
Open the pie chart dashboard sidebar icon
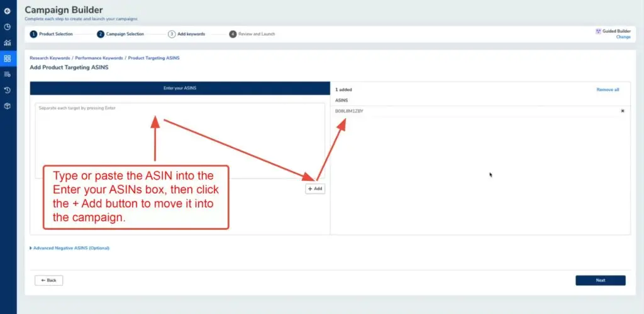coord(7,27)
